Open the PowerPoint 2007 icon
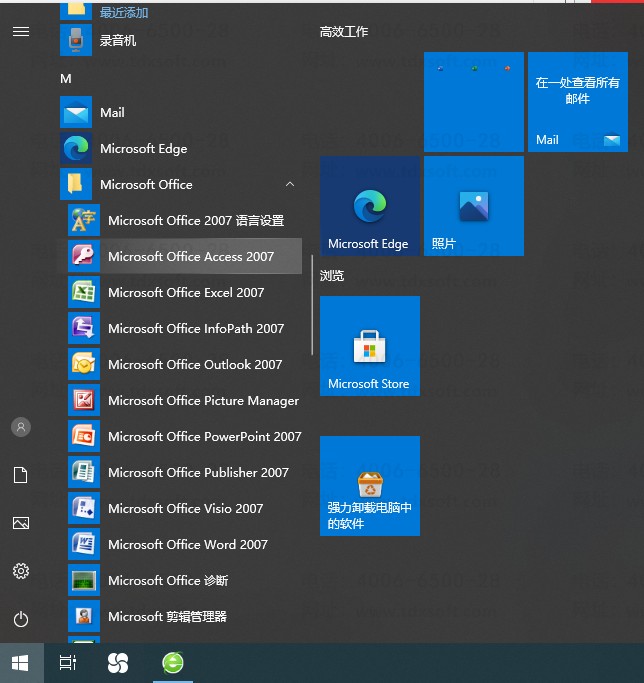The image size is (644, 683). click(83, 436)
